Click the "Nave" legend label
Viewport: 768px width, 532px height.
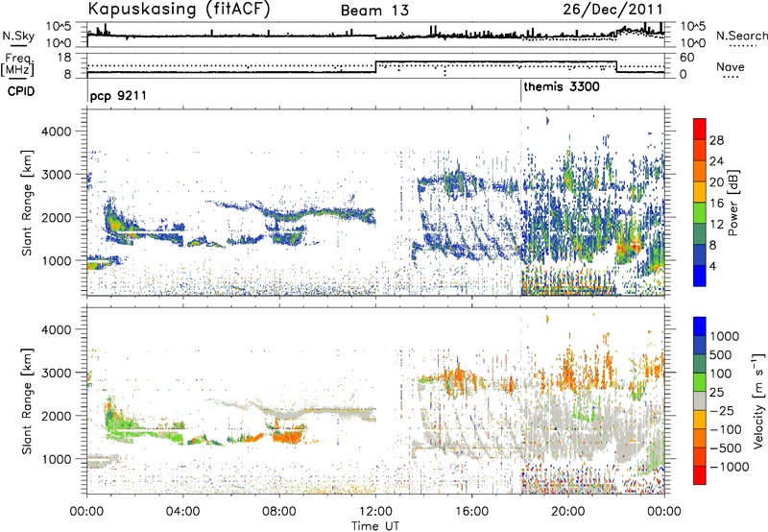(x=730, y=66)
